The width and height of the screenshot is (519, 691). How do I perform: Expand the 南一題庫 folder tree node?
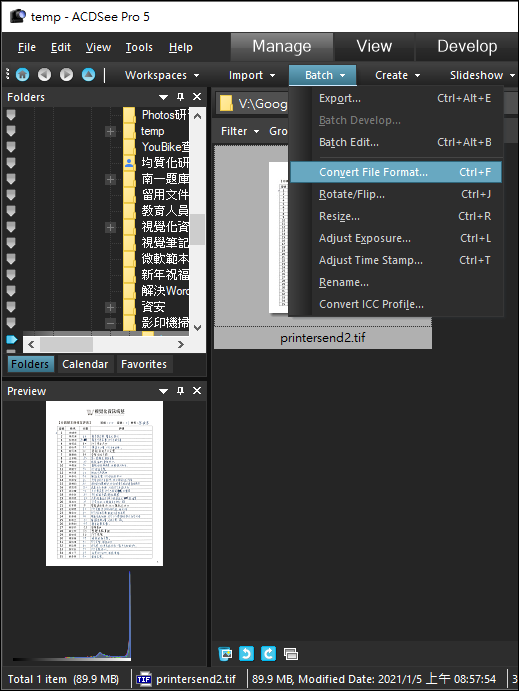click(x=111, y=179)
